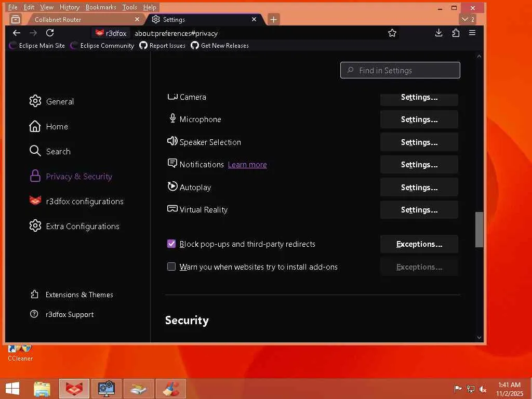Expand the list all tabs dropdown

coord(468,19)
